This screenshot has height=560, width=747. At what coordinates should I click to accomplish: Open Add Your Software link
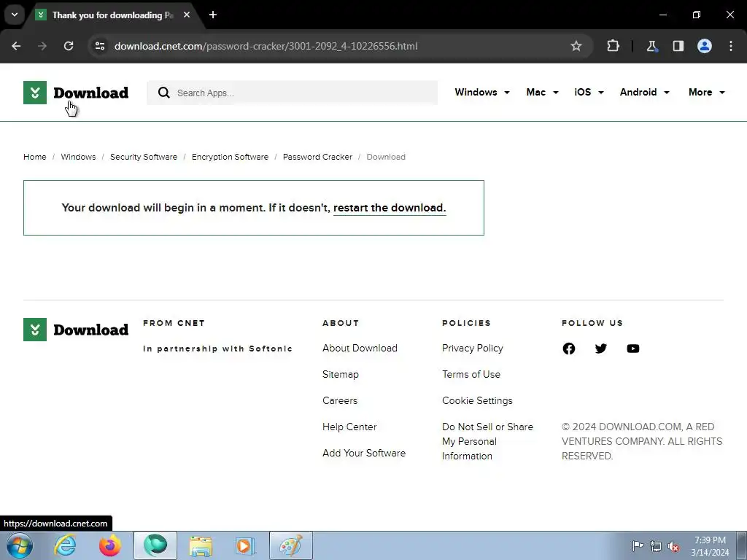click(x=364, y=453)
